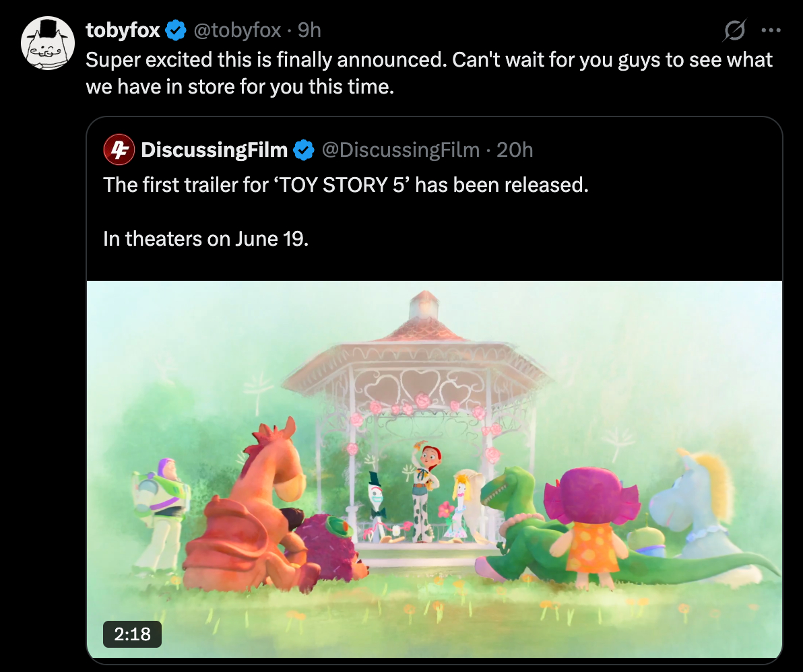Image resolution: width=803 pixels, height=672 pixels.
Task: Open the quoted post via its header's empty area
Action: coord(653,149)
